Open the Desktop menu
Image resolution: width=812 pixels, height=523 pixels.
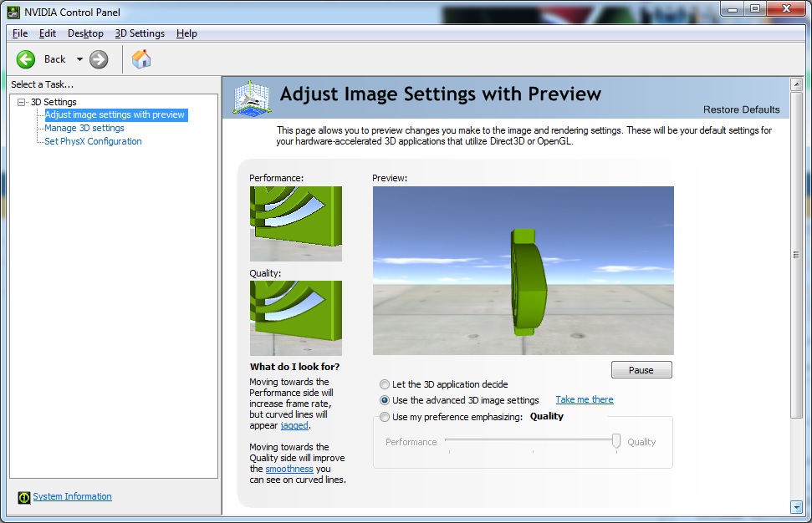coord(85,33)
